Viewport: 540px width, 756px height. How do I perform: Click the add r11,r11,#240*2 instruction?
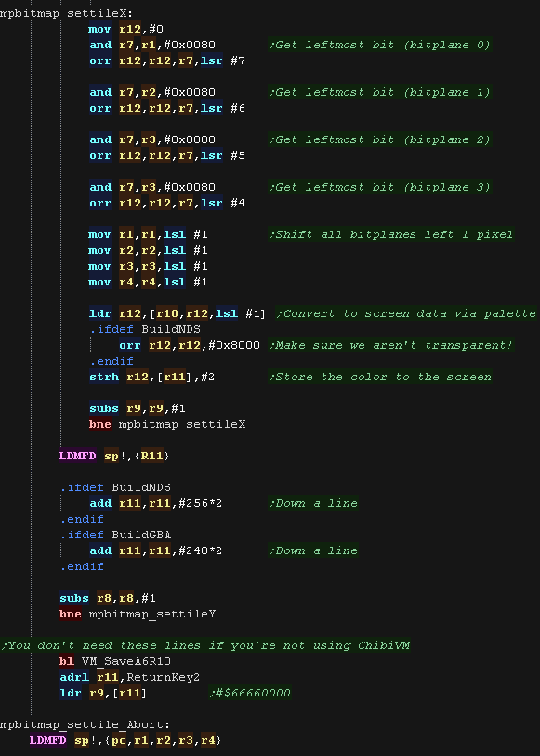click(x=155, y=550)
